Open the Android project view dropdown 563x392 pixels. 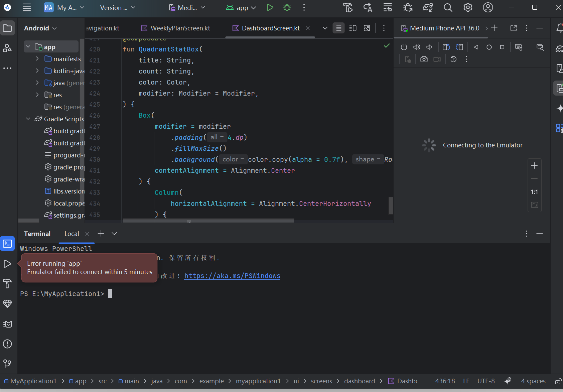tap(40, 28)
